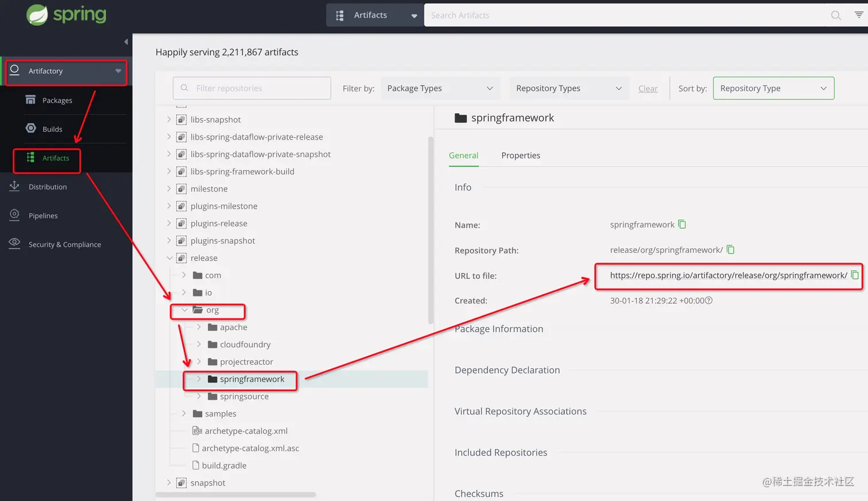
Task: Open Packages in the sidebar
Action: point(57,101)
